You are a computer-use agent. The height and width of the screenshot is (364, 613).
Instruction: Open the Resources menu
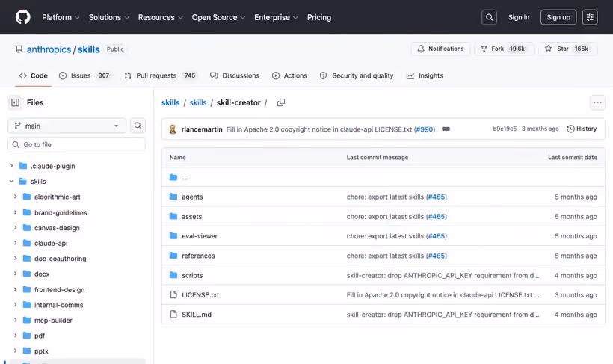[160, 17]
